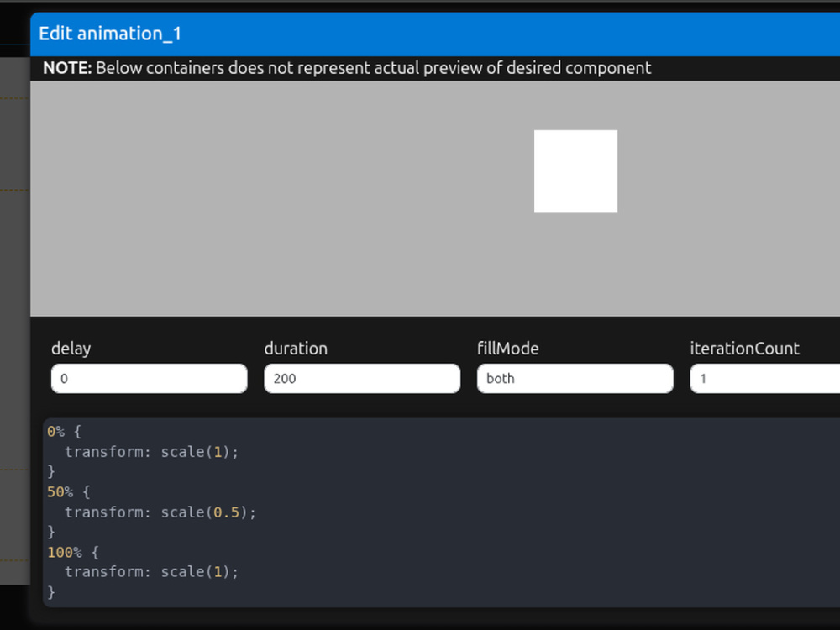
Task: Click the NOTE text about preview containers
Action: (347, 68)
